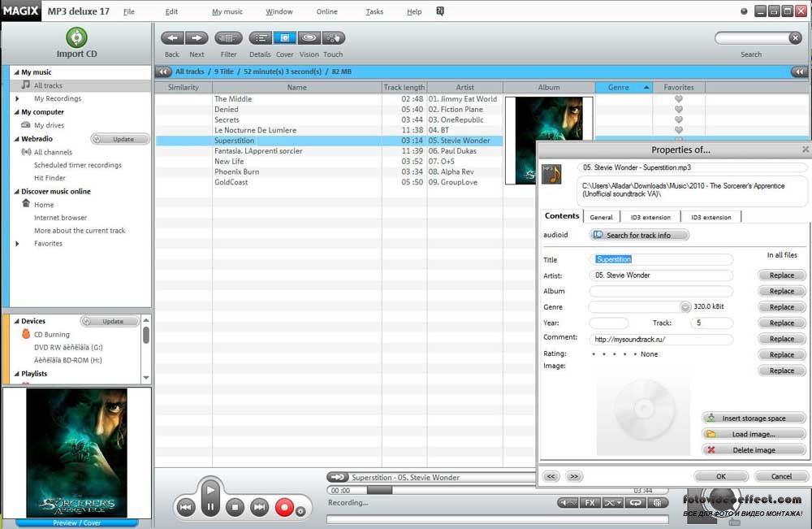Viewport: 812px width, 529px height.
Task: Toggle favorite heart for Denied
Action: [x=678, y=109]
